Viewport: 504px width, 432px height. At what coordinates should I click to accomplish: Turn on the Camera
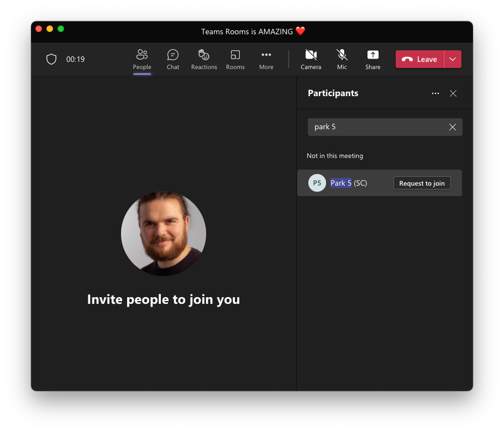[x=311, y=59]
